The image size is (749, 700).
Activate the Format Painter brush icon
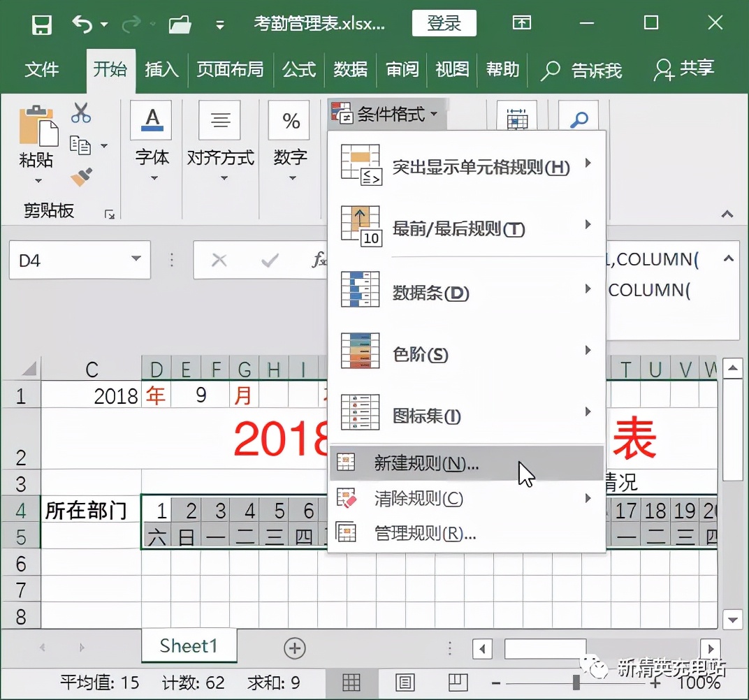point(79,177)
